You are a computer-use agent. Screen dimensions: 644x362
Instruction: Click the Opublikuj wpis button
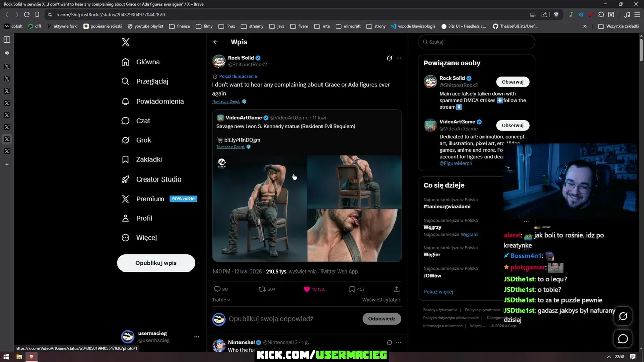coord(156,263)
